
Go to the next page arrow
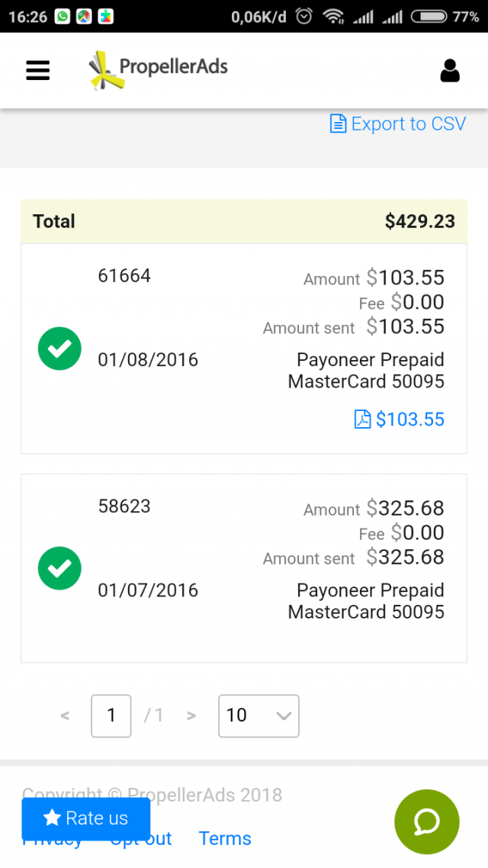[x=191, y=715]
